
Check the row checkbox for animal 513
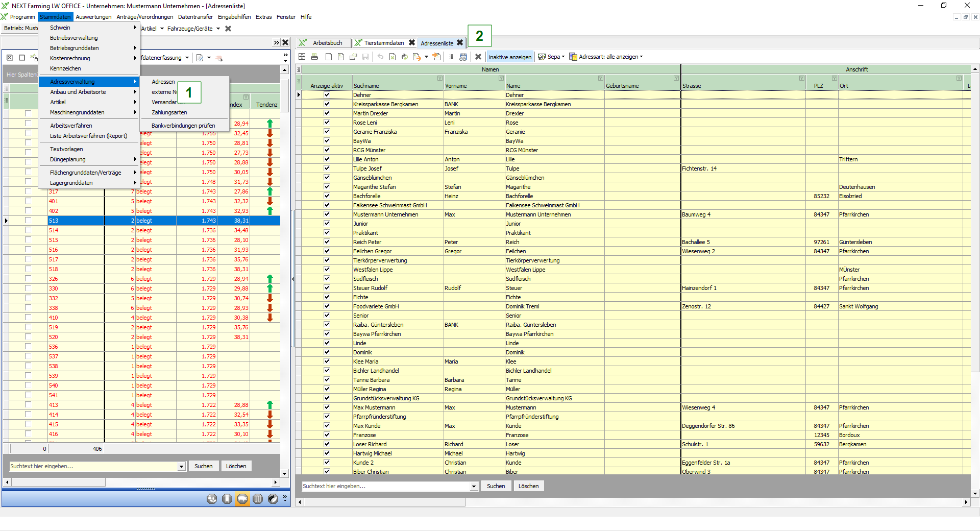[28, 221]
